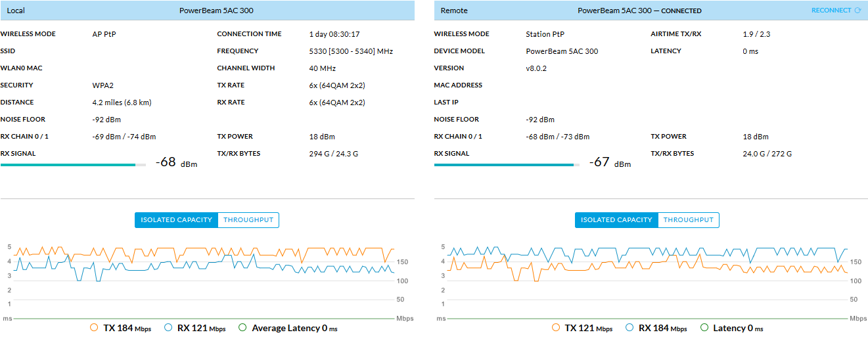Click the RECONNECT link in Remote panel
The width and height of the screenshot is (868, 343).
pos(831,11)
